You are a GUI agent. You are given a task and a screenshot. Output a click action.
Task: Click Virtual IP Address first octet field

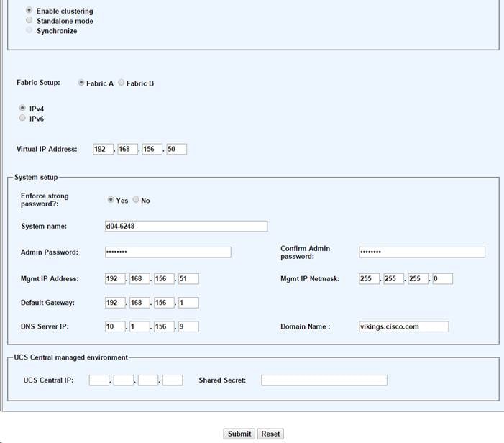[x=104, y=149]
